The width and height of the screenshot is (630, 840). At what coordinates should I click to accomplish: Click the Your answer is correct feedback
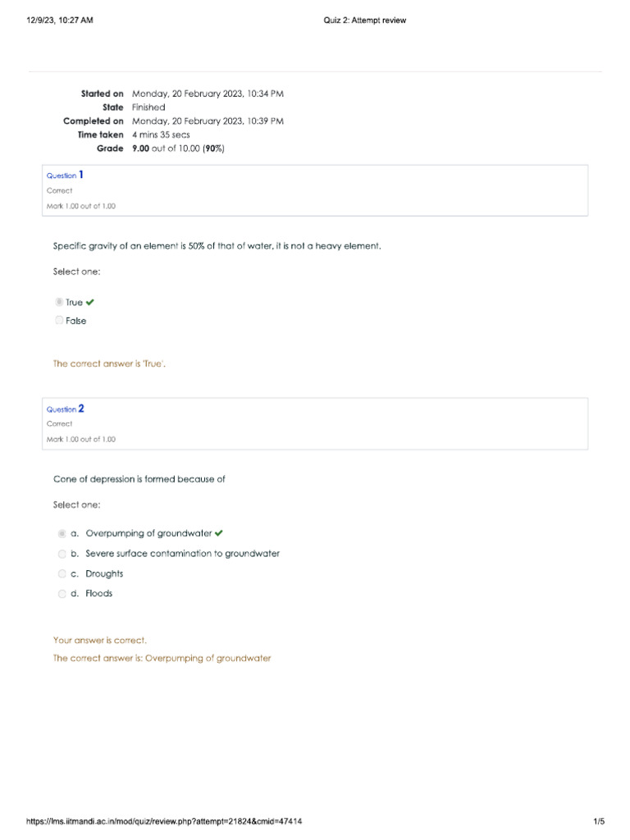pos(100,640)
